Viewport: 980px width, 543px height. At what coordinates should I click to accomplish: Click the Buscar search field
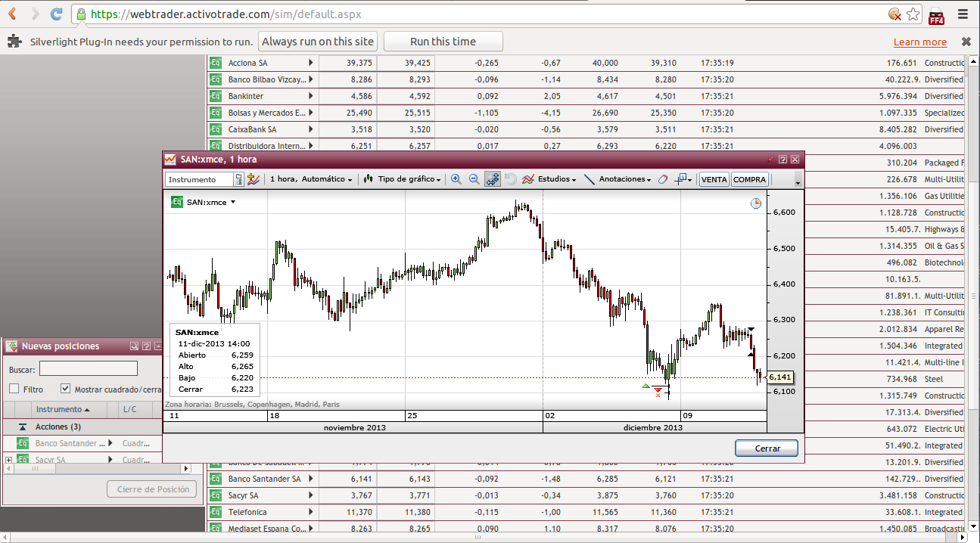(x=89, y=369)
